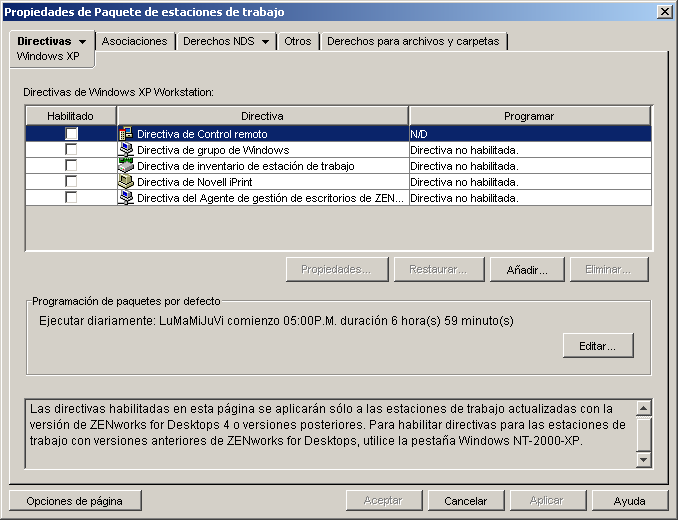Enable the Directiva de Control remoto checkbox
The height and width of the screenshot is (520, 678).
(71, 134)
